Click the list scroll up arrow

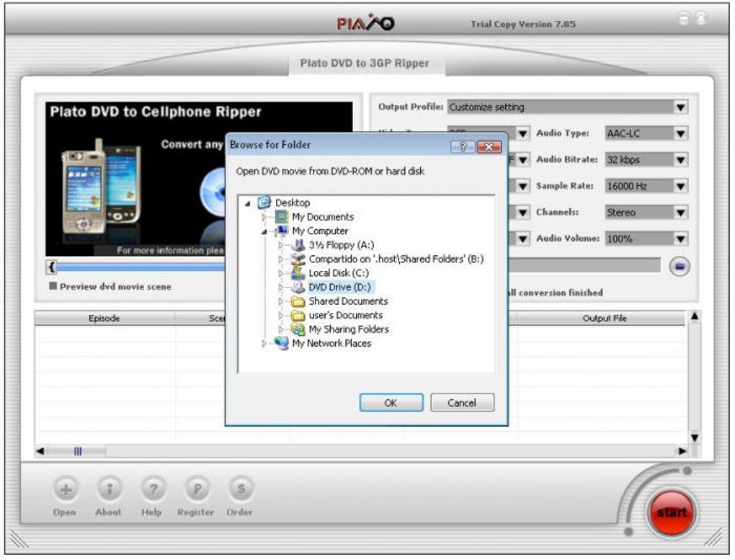pyautogui.click(x=695, y=317)
